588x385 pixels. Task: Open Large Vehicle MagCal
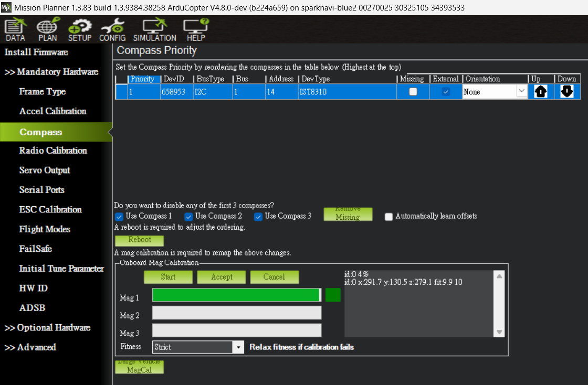140,367
